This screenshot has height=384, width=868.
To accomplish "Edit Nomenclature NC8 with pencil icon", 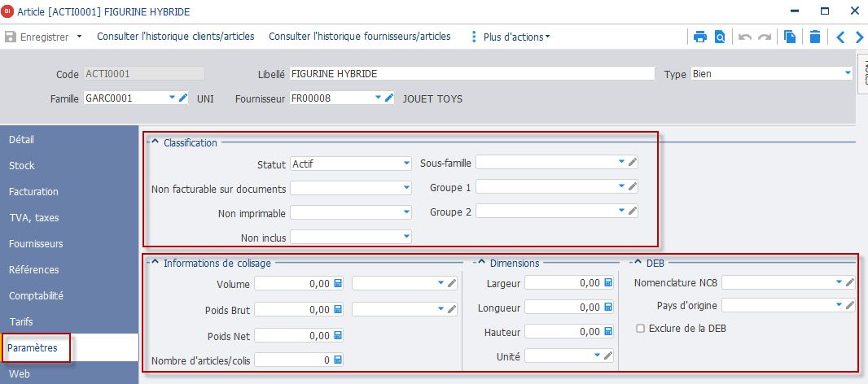I will click(850, 283).
